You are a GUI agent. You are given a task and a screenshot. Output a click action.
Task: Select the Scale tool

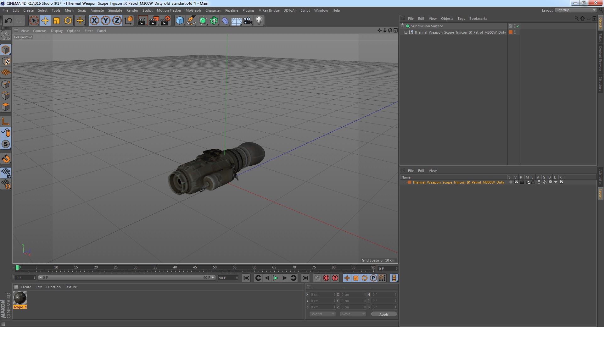click(x=57, y=21)
